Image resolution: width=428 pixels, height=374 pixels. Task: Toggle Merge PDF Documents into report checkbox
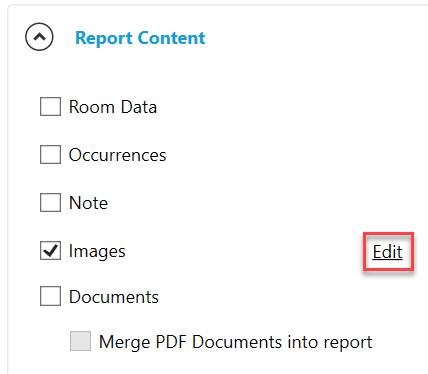coord(80,341)
